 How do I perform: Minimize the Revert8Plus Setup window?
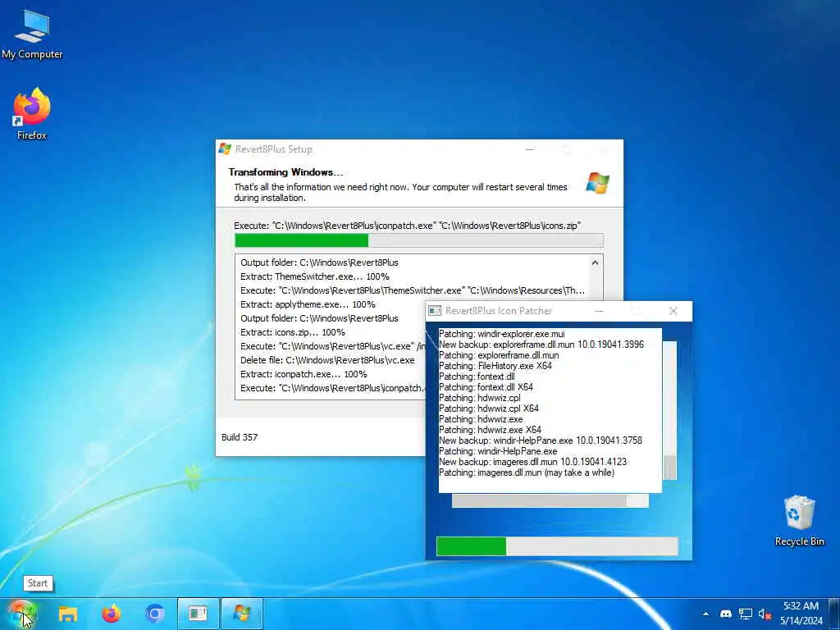[x=530, y=149]
